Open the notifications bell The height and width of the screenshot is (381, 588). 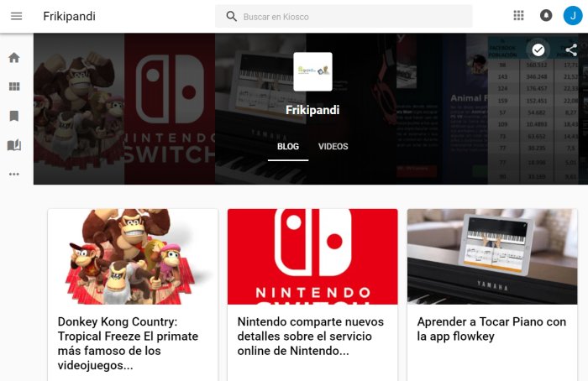click(546, 16)
